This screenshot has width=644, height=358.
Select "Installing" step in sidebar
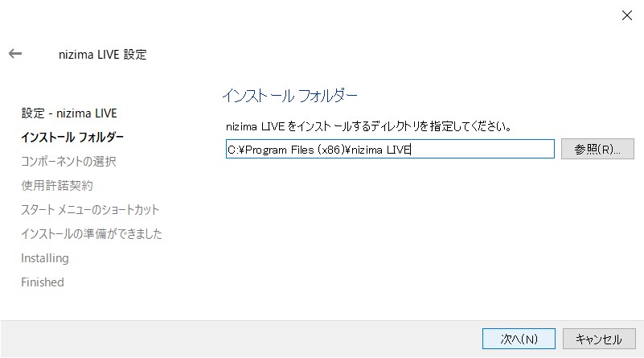45,258
